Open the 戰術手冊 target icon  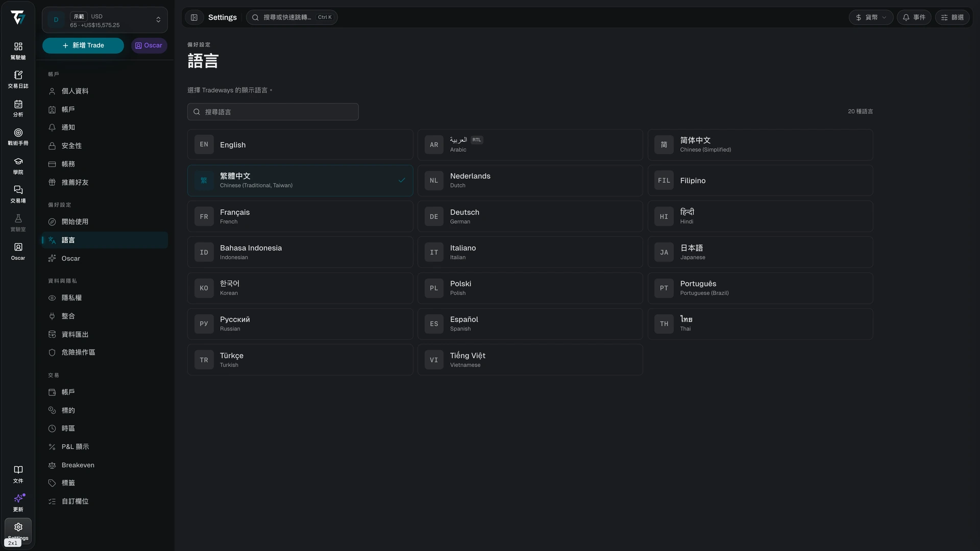click(x=18, y=137)
